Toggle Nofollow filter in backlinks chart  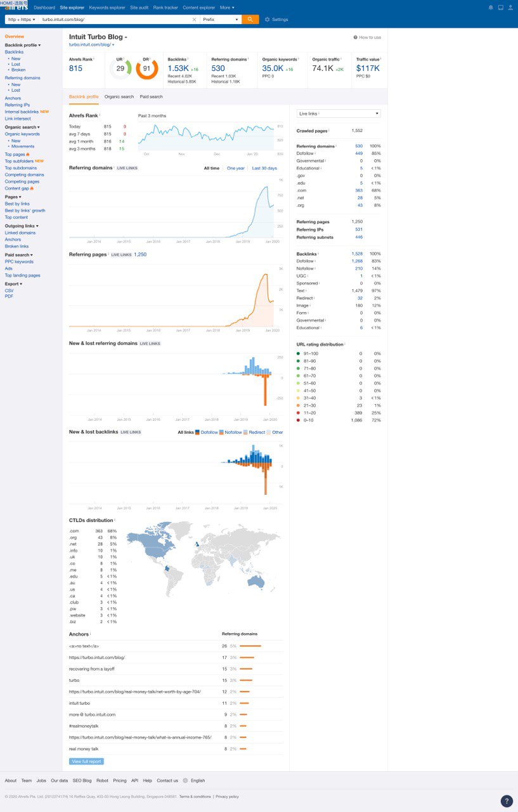(x=231, y=432)
